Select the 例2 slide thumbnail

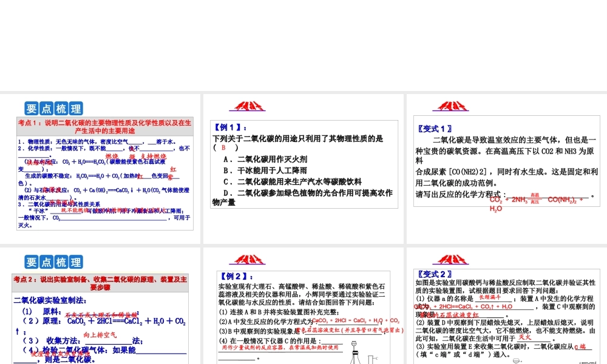(x=303, y=306)
